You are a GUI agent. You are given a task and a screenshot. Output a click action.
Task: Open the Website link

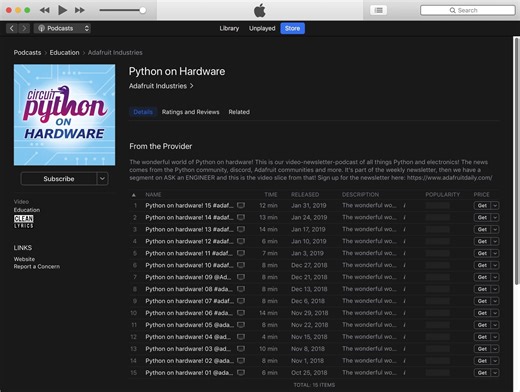(24, 259)
